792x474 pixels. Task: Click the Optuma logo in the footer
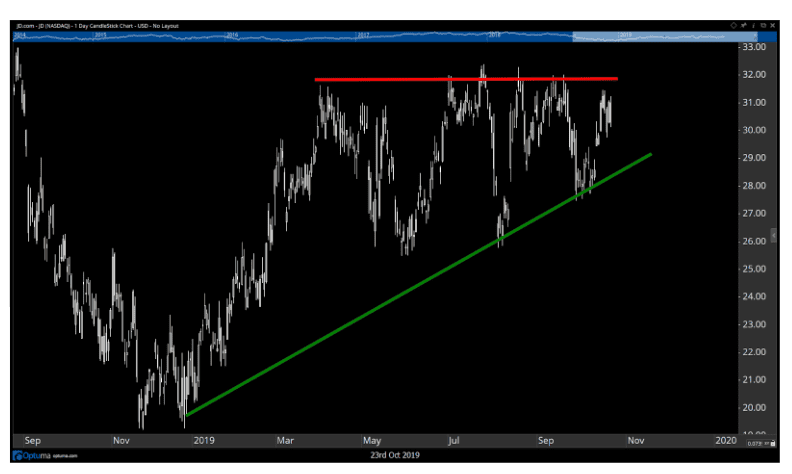point(31,455)
